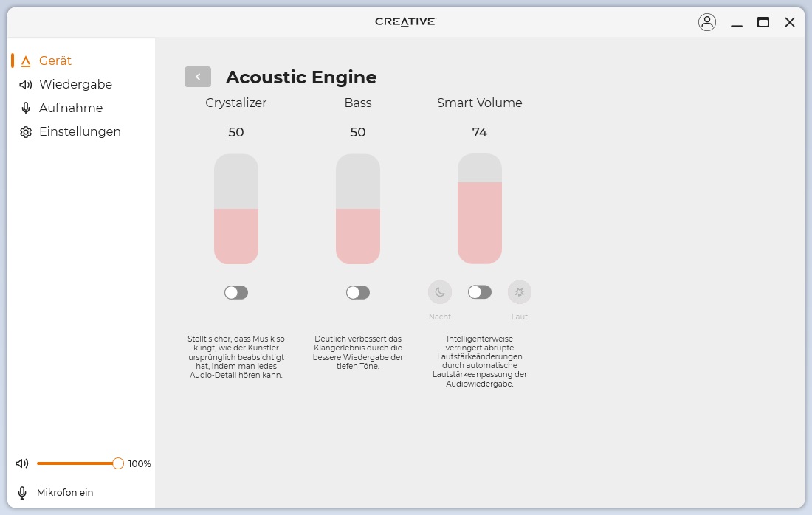Open the Wiedergabe menu item
The height and width of the screenshot is (515, 812).
coord(75,84)
